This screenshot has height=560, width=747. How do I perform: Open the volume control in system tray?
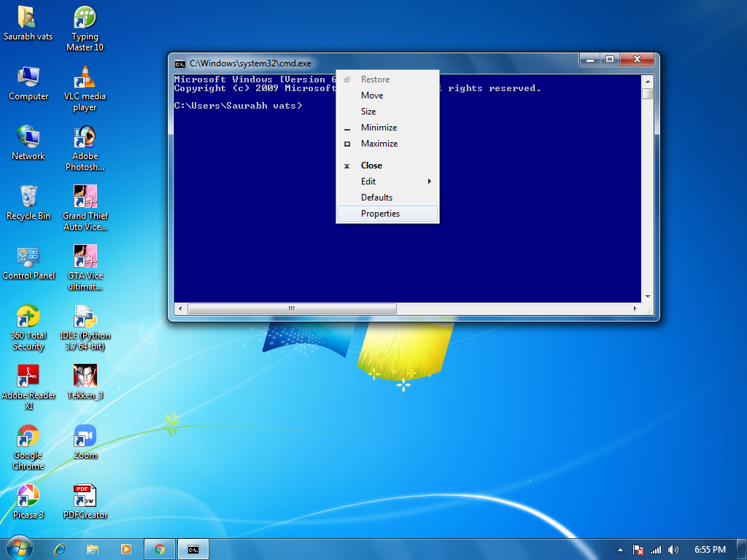pos(673,549)
